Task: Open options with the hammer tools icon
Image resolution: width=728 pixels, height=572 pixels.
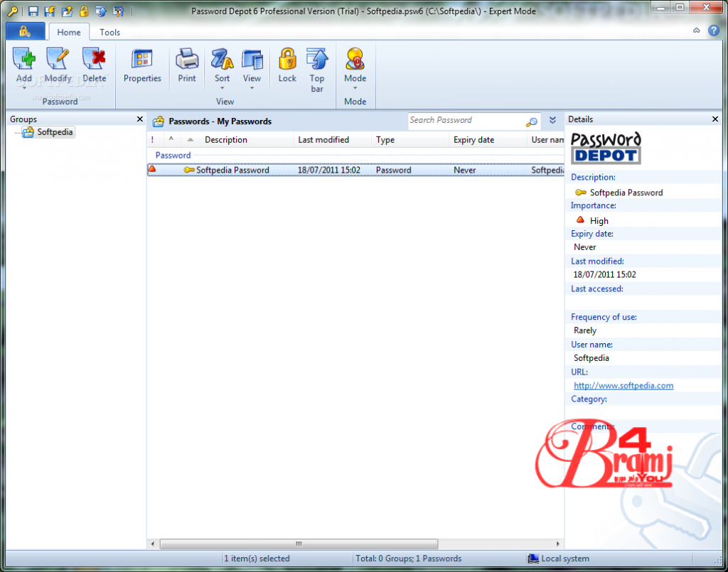Action: point(119,11)
